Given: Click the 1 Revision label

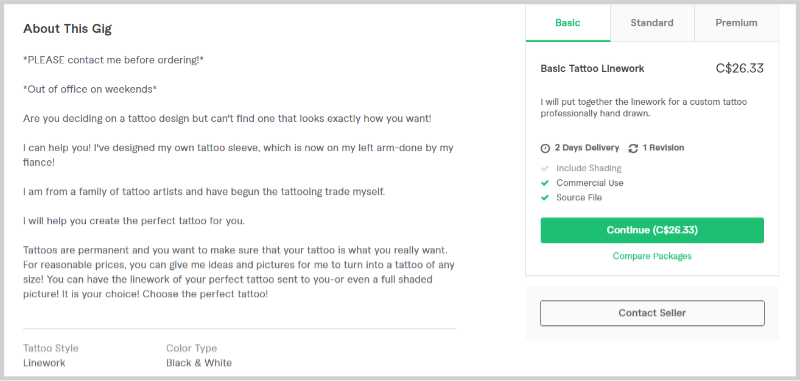Looking at the screenshot, I should point(663,148).
